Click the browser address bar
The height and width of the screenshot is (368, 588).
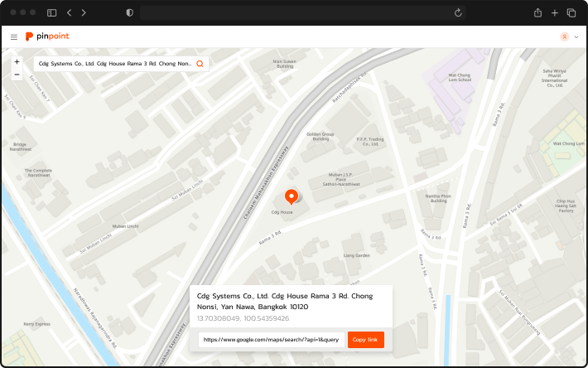[302, 12]
